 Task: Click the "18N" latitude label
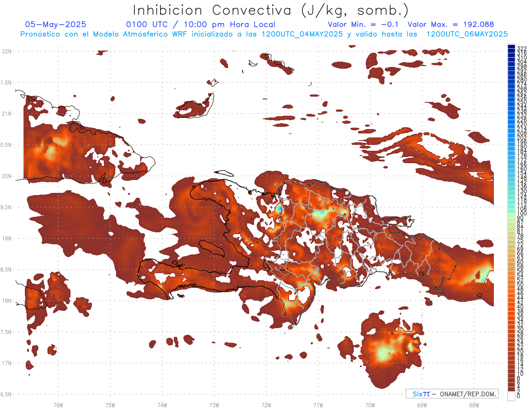coord(6,301)
